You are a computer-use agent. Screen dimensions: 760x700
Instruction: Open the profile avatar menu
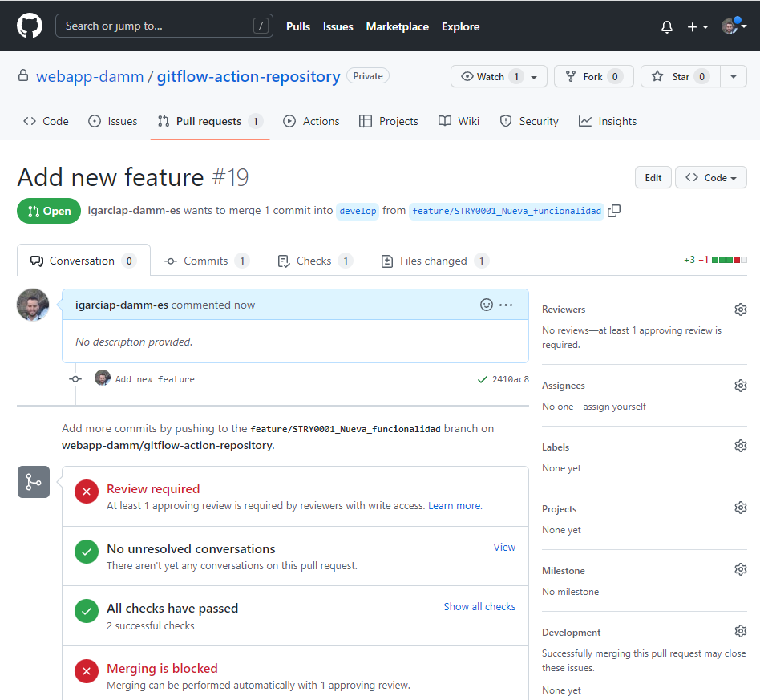730,26
